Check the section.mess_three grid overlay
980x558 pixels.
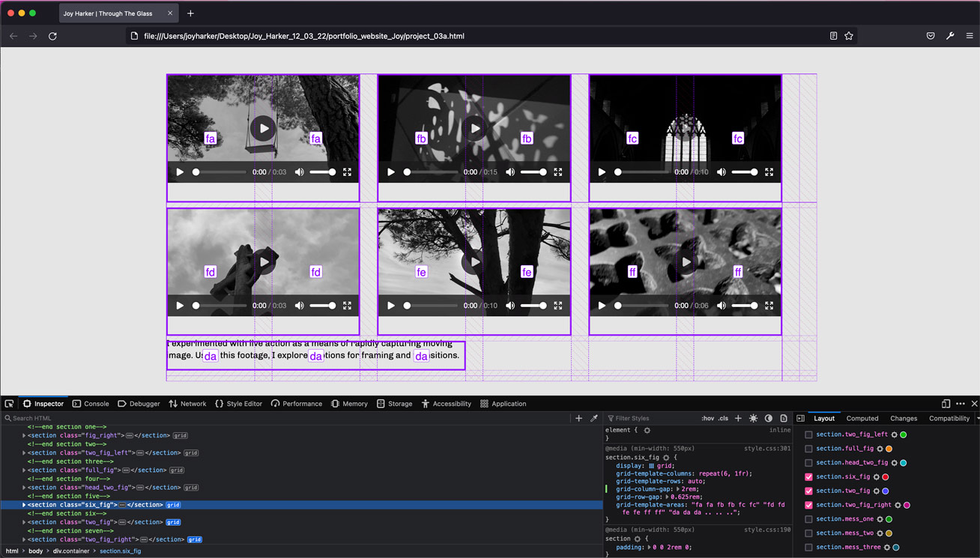(x=808, y=548)
